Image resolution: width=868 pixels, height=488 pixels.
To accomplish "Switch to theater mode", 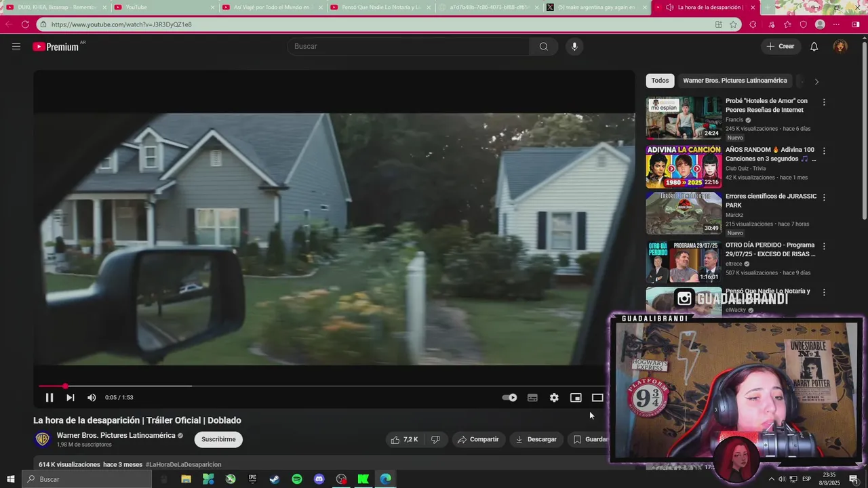I will coord(597,398).
